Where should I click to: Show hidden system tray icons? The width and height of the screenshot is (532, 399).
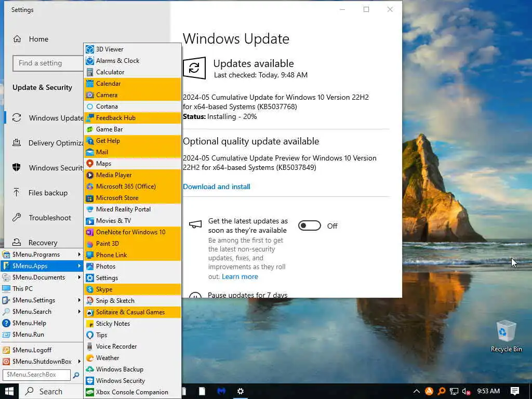point(417,392)
